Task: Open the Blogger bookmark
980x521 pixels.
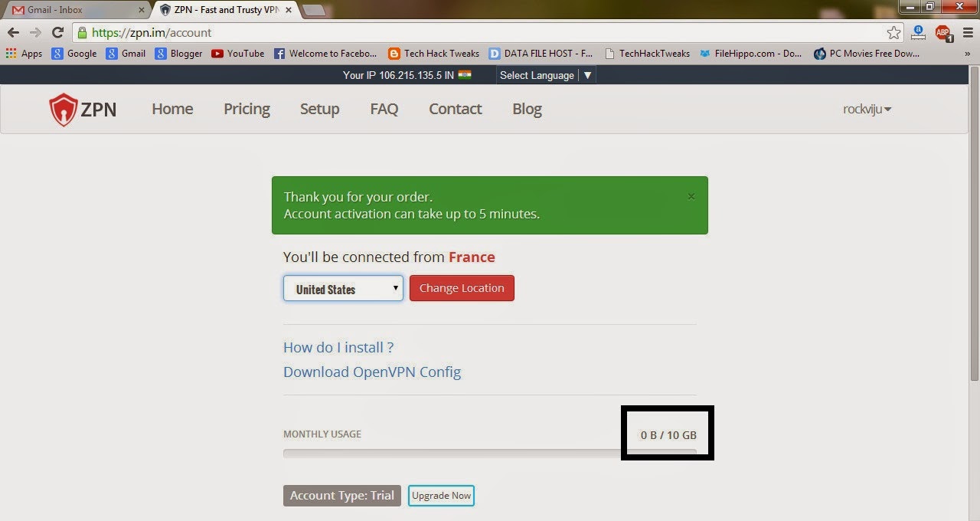Action: pos(178,54)
